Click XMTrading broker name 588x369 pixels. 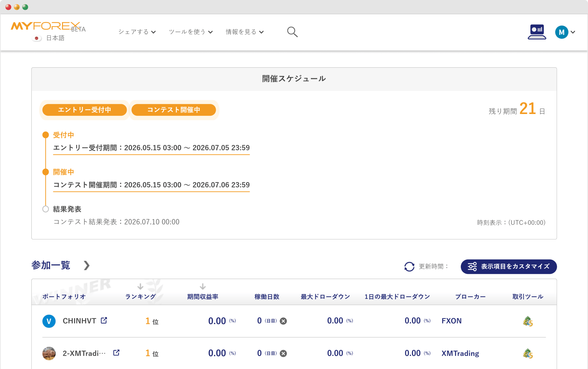pyautogui.click(x=460, y=353)
